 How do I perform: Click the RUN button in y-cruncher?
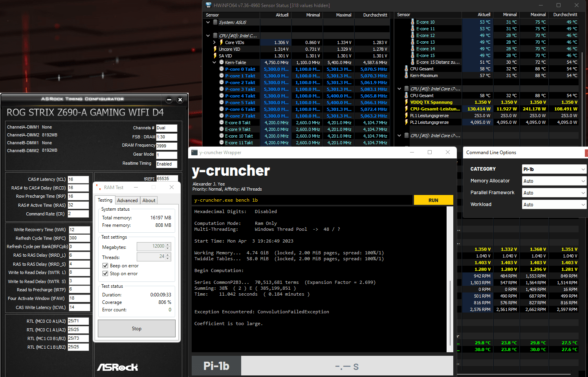pos(433,200)
